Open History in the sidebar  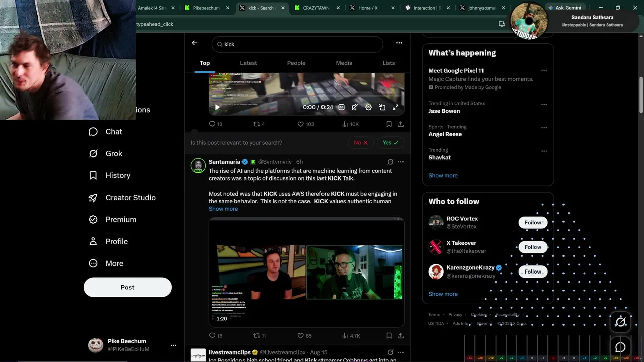110,175
